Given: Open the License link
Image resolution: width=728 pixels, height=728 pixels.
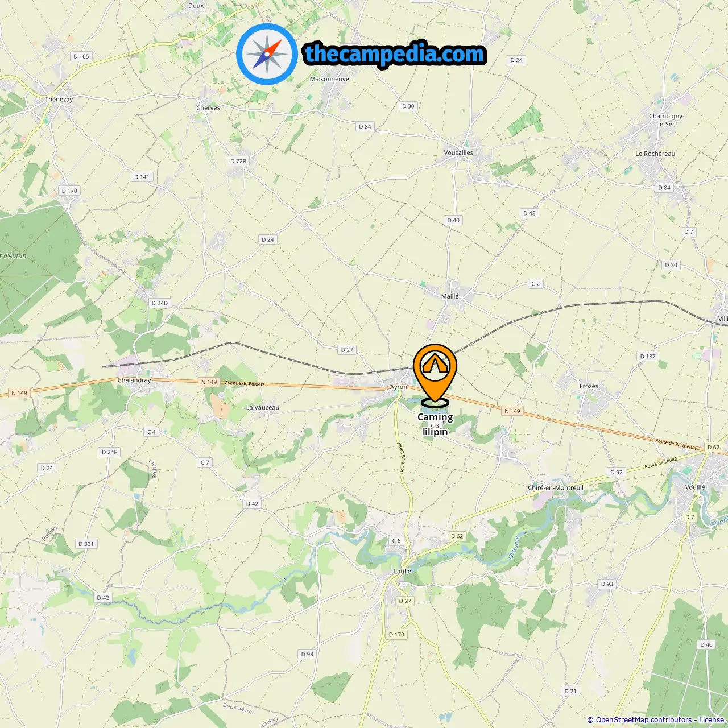Looking at the screenshot, I should pos(712,720).
